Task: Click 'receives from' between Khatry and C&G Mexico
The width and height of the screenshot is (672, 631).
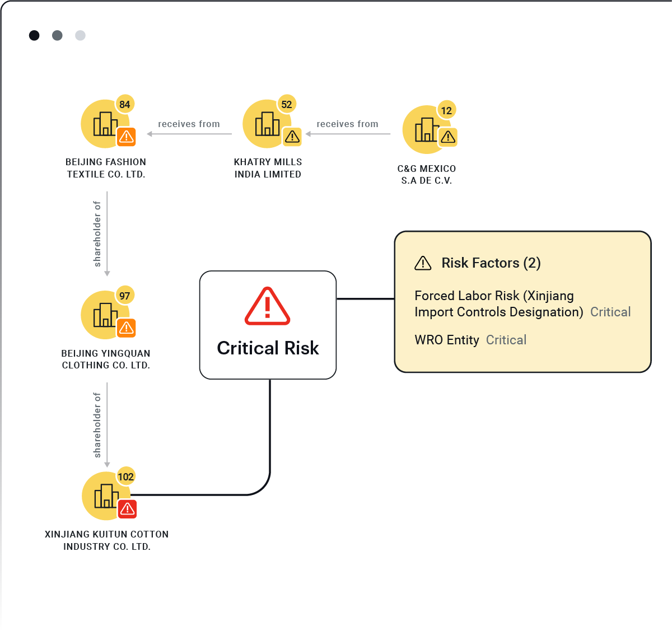Action: pyautogui.click(x=347, y=124)
